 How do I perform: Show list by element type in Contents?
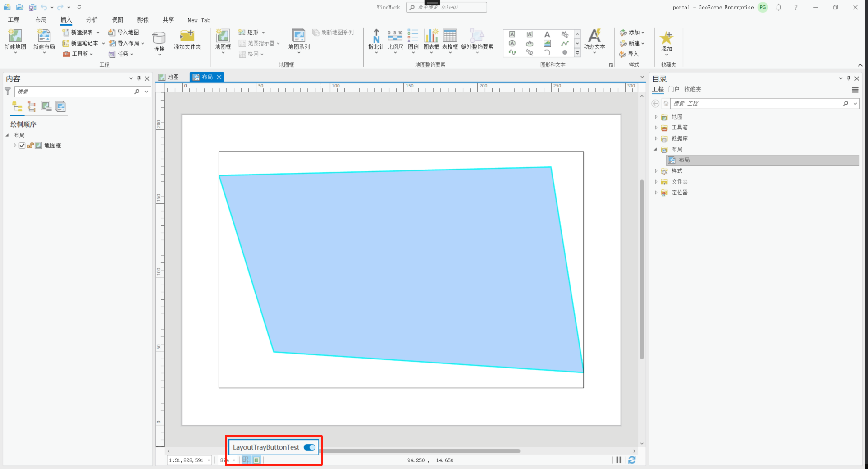pos(32,106)
